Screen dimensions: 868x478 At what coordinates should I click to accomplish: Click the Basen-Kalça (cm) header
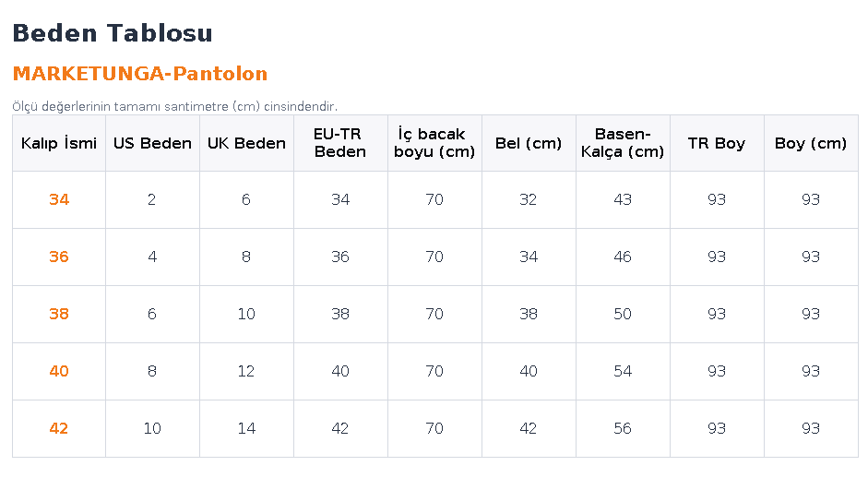tap(623, 143)
